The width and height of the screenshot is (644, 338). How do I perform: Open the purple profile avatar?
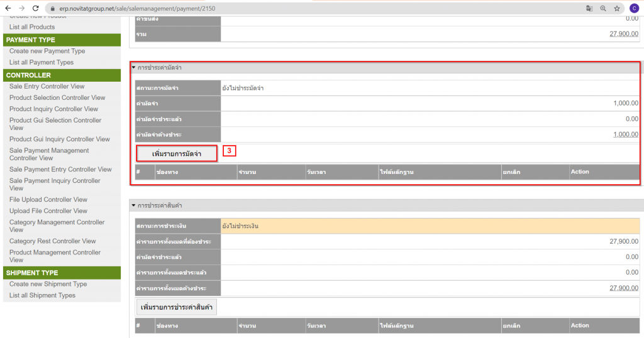pos(633,9)
